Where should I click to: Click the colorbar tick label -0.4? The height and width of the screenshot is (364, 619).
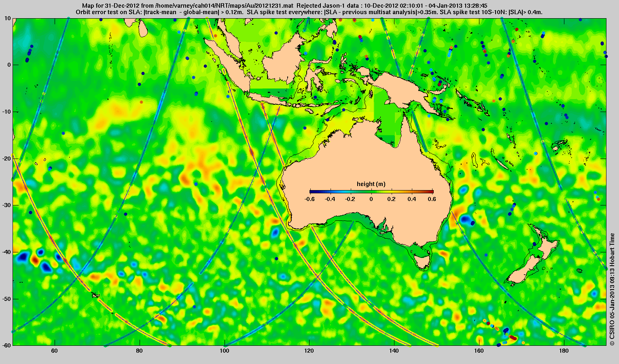[331, 199]
